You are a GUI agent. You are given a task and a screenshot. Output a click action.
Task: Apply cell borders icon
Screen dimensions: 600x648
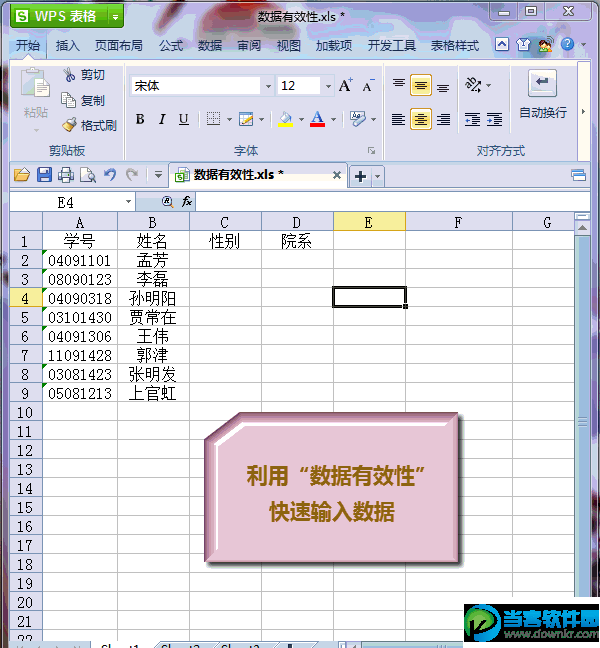pos(214,119)
